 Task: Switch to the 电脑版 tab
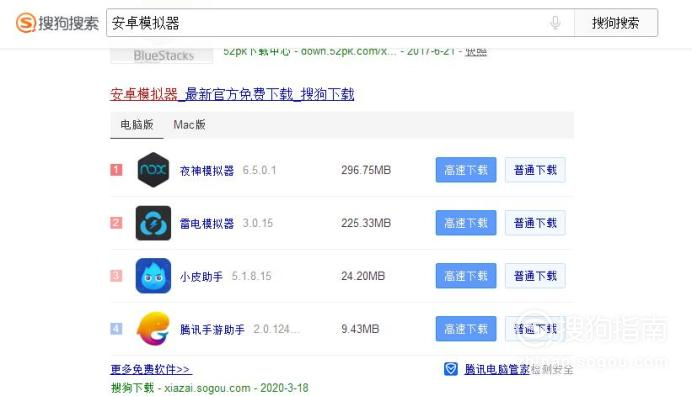(137, 125)
